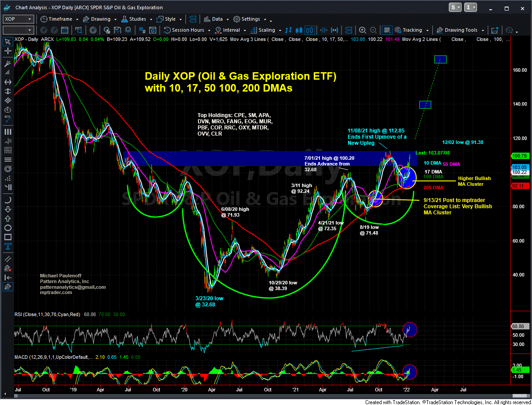Click the TradeStation app icon in title bar
Screen dimensions: 532x405
(x=7, y=7)
